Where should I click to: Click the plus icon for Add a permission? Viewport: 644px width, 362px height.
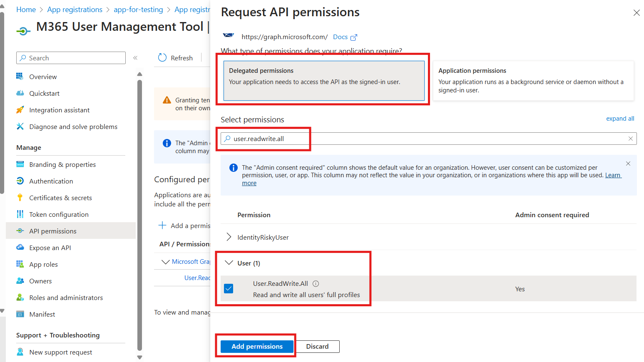tap(162, 225)
